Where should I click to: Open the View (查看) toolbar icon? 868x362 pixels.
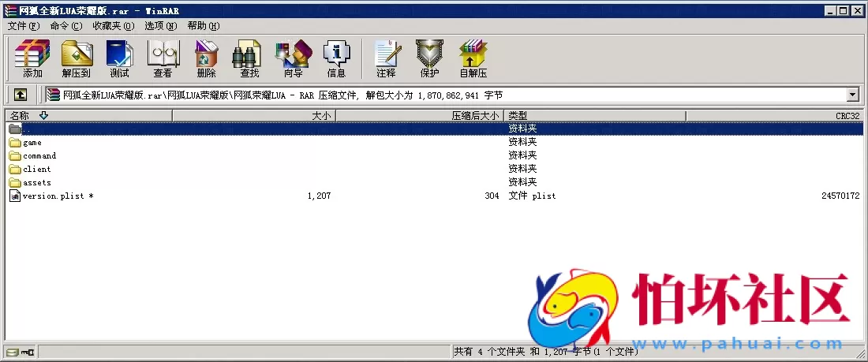tap(163, 58)
